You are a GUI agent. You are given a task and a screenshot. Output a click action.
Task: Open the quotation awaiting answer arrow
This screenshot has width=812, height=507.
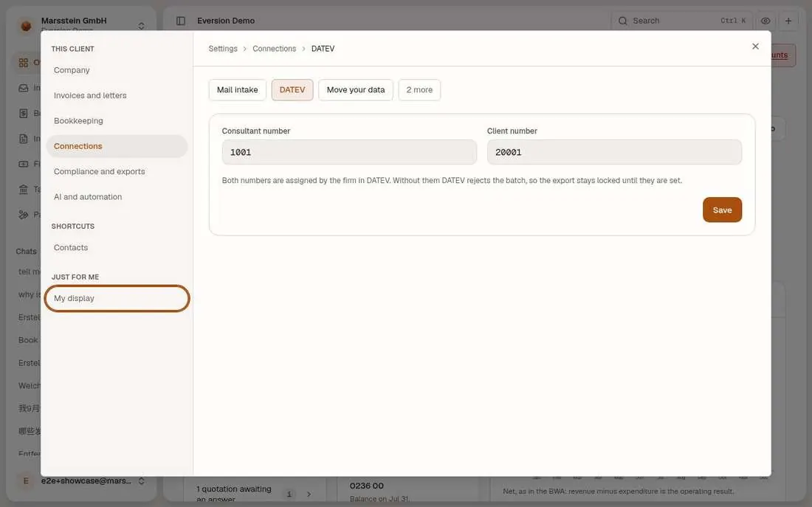(x=309, y=494)
